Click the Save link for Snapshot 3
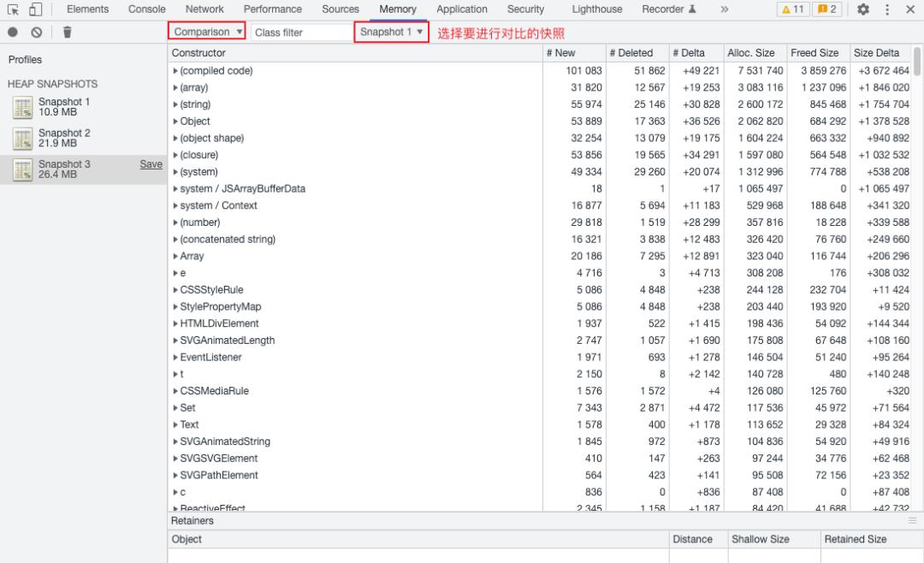Viewport: 924px width, 563px height. [x=151, y=164]
